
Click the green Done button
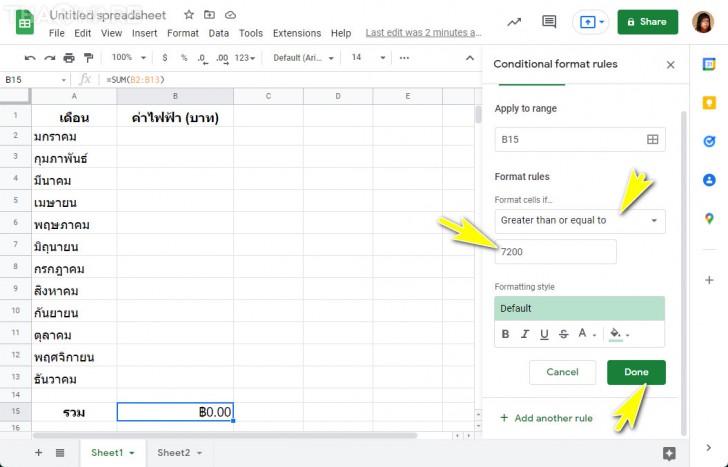click(x=636, y=372)
